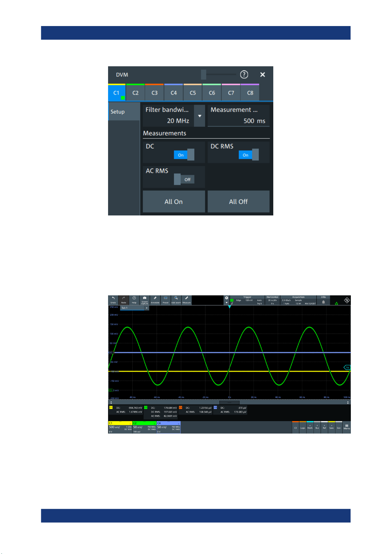Screen dimensions: 392x554
Task: Switch to the C7 tab in DVM dialog
Action: pos(231,93)
